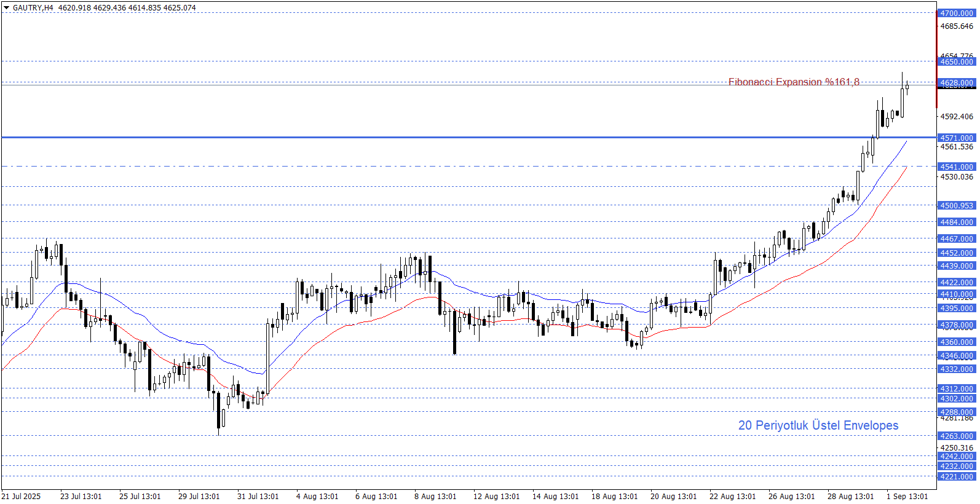The width and height of the screenshot is (980, 504).
Task: Click the 28 Aug 13:01 time label
Action: [851, 497]
